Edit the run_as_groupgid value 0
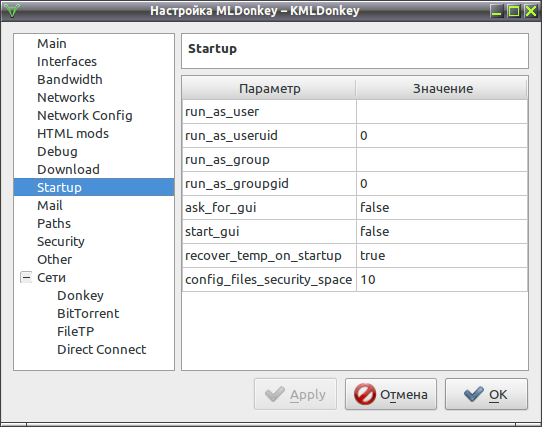The image size is (542, 427). pos(442,184)
